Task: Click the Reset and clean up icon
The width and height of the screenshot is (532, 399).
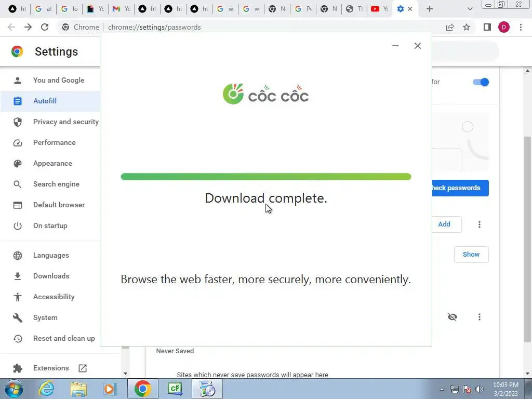Action: tap(17, 338)
